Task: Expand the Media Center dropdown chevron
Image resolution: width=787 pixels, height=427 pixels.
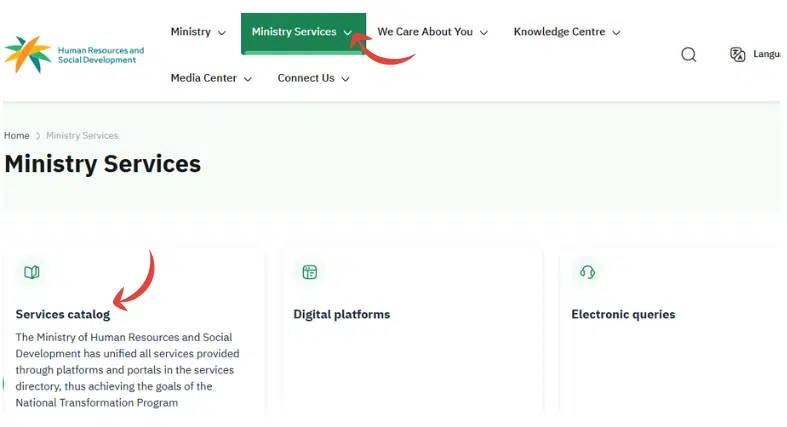Action: [x=247, y=79]
